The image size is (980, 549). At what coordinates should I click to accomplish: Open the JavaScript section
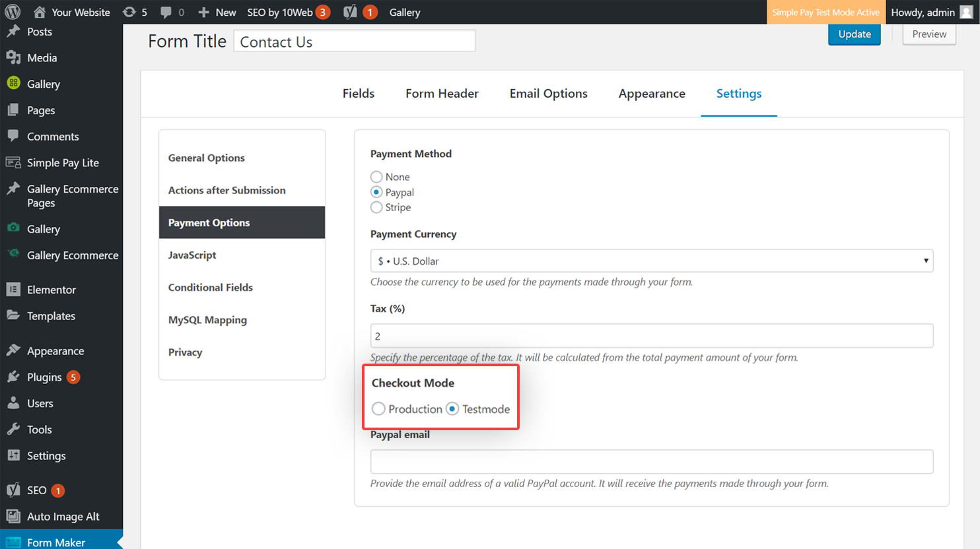click(242, 255)
